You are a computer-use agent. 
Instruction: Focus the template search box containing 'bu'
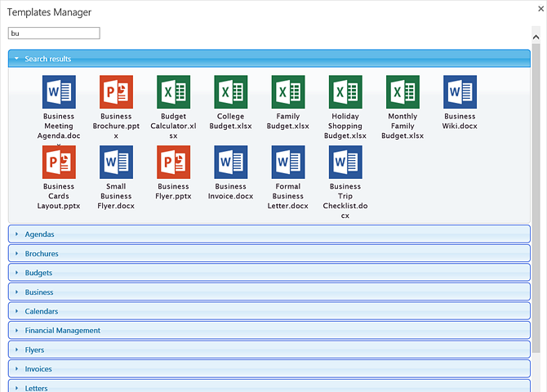[54, 33]
